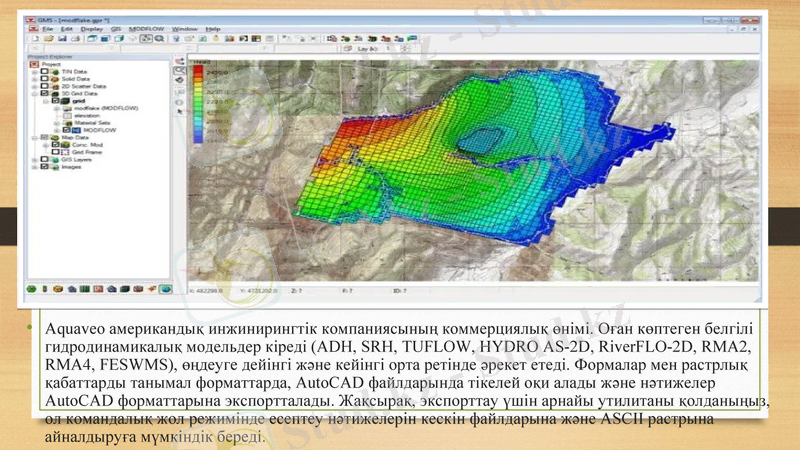This screenshot has width=800, height=450.
Task: Expand the 2D Scatter Data node
Action: 35,86
